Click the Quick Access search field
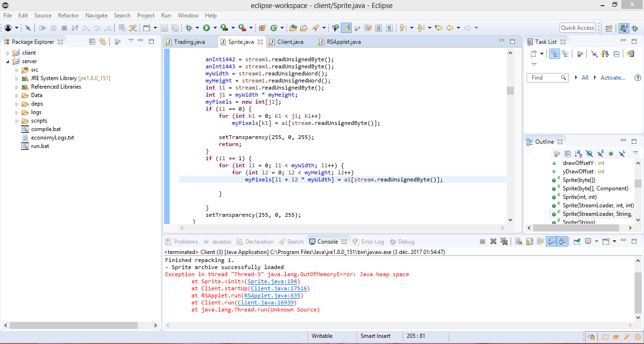644x344 pixels. pyautogui.click(x=577, y=28)
